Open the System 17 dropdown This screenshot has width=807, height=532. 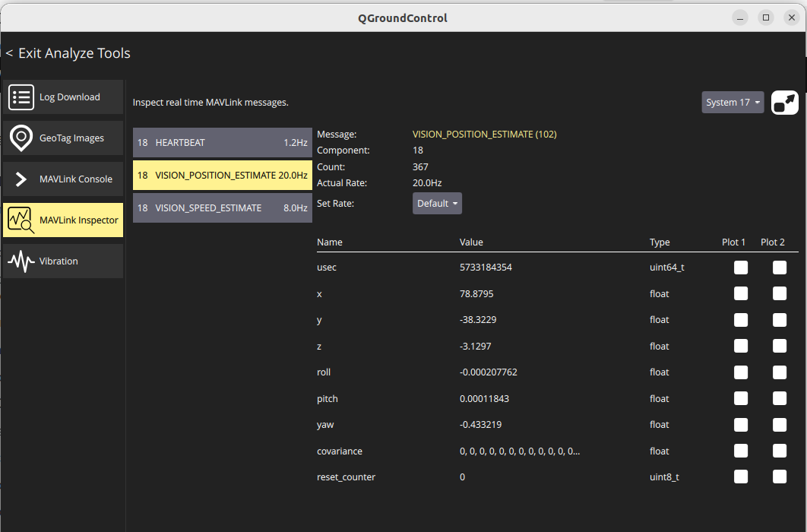[733, 103]
